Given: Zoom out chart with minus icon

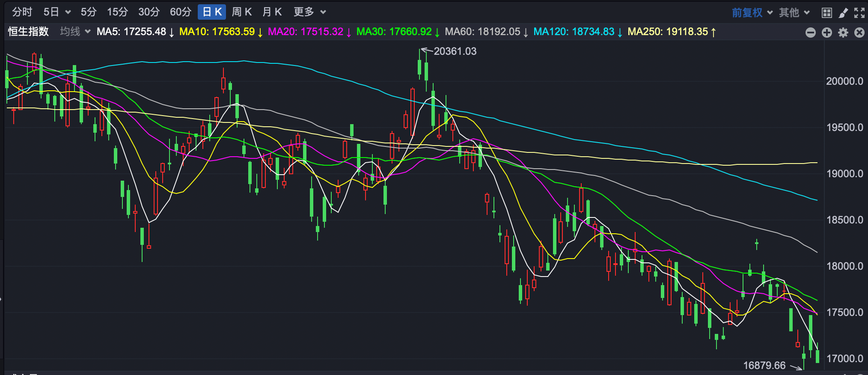Looking at the screenshot, I should 810,33.
